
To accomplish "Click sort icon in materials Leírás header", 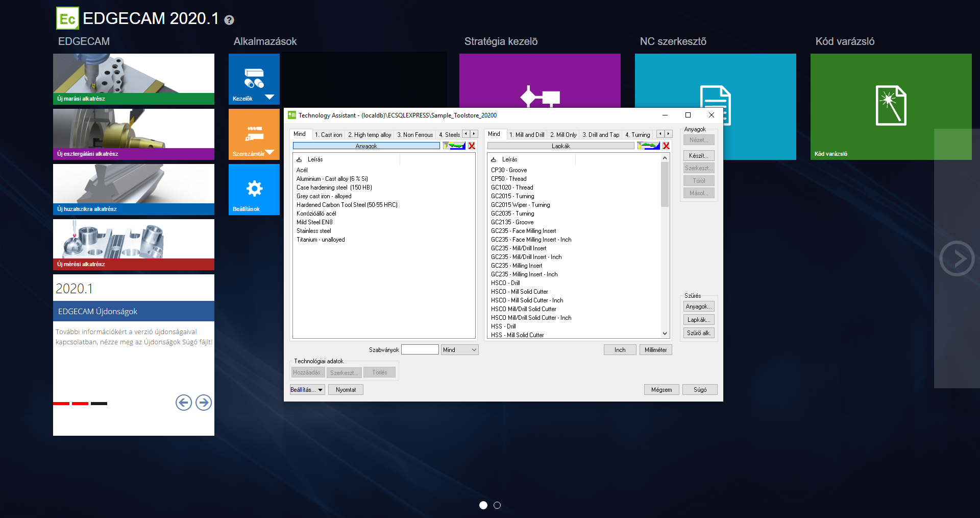I will [x=299, y=160].
